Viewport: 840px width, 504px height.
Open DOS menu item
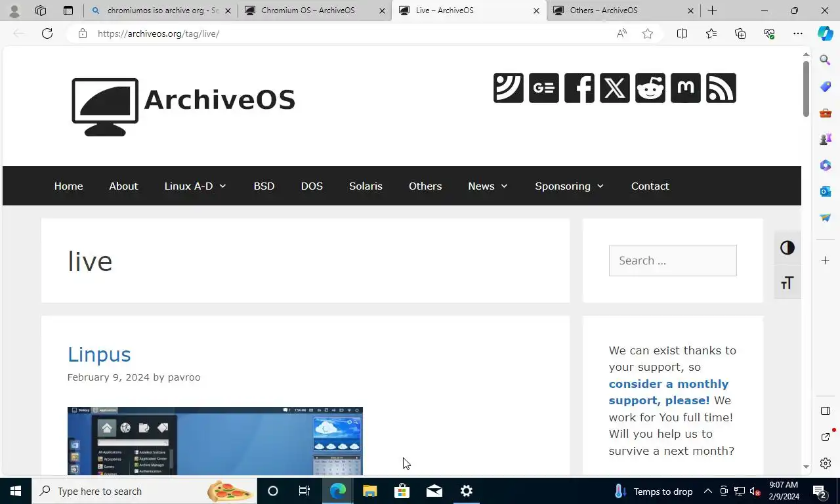[312, 186]
